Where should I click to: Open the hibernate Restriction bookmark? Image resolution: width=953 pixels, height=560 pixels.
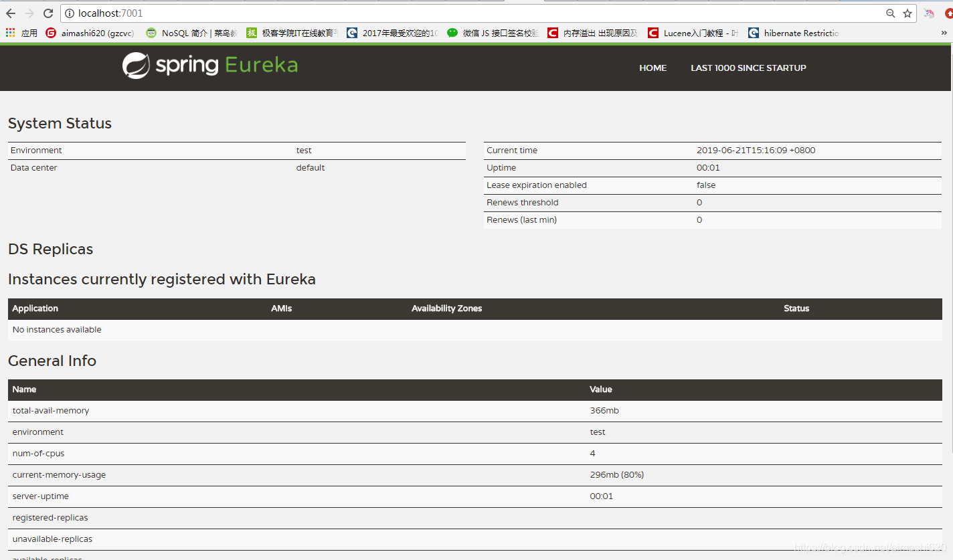[794, 33]
